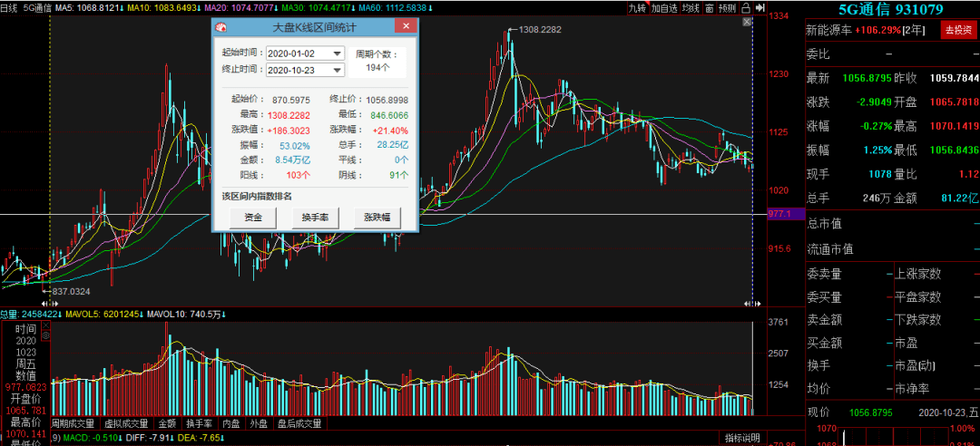
Task: Open the 九转 indicator in the toolbar
Action: tap(638, 8)
